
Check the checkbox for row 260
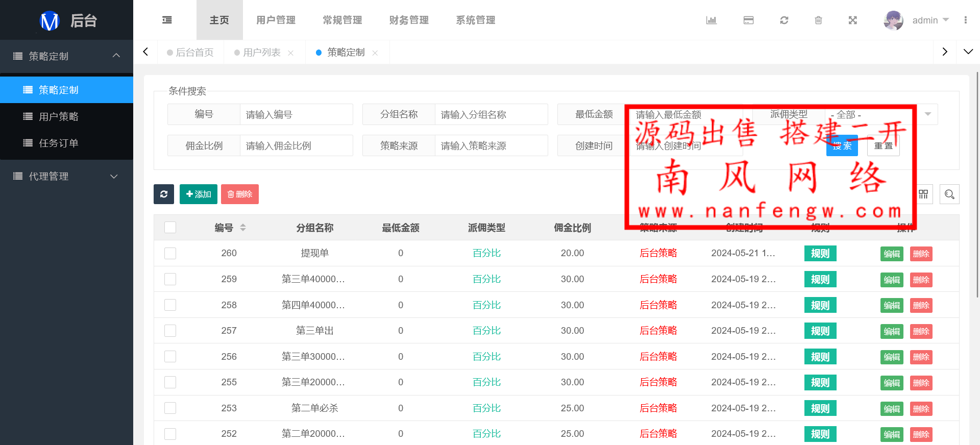(170, 254)
